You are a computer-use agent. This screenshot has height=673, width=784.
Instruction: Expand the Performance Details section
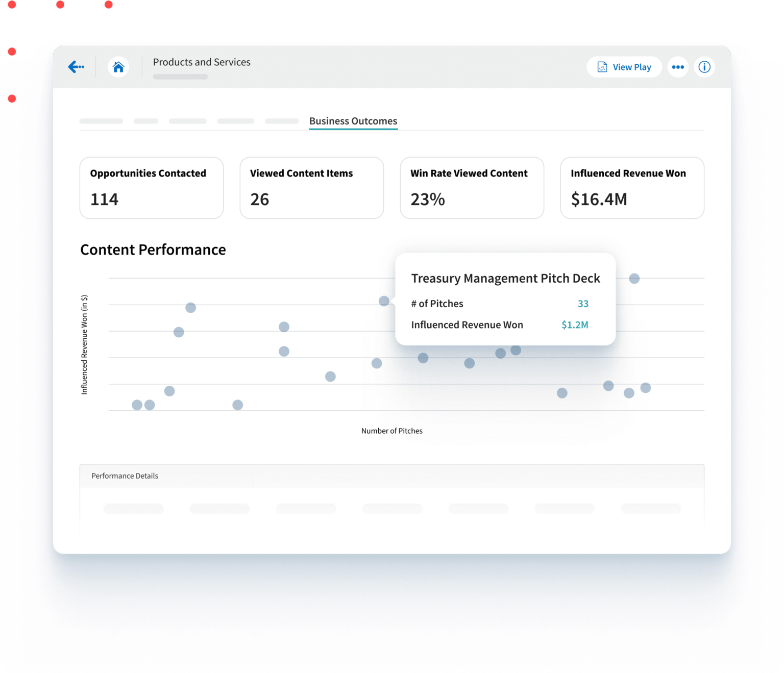(124, 476)
